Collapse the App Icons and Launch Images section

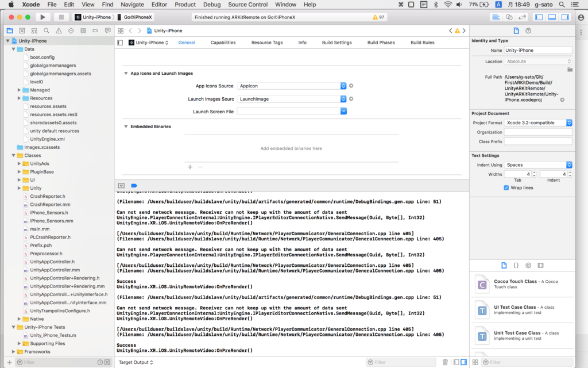(x=126, y=73)
